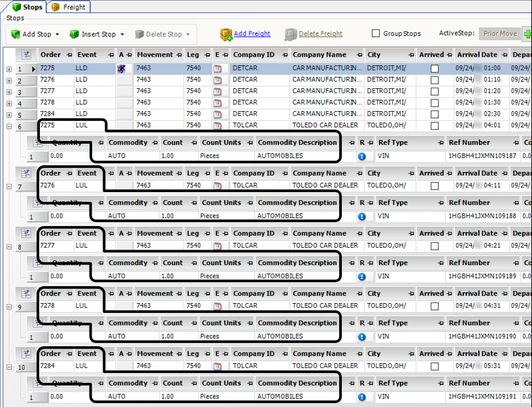Image resolution: width=532 pixels, height=407 pixels.
Task: Open column chooser icon for stop 6 freight grid
Action: 37,143
